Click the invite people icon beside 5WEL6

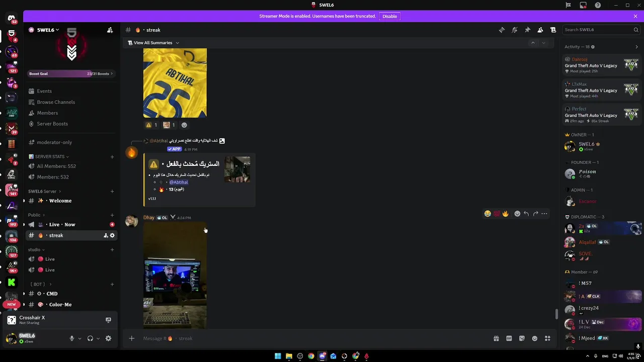[x=110, y=30]
